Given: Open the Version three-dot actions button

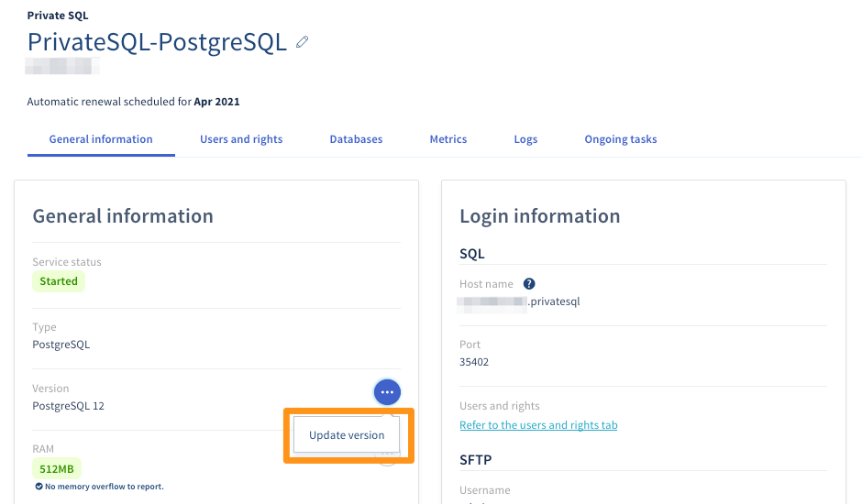Looking at the screenshot, I should click(387, 392).
